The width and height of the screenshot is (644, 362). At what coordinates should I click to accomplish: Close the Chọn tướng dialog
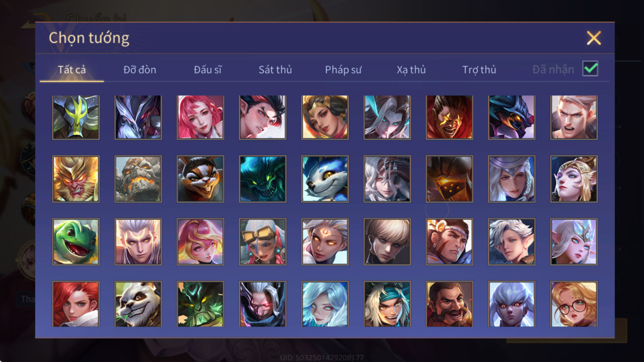pyautogui.click(x=594, y=38)
